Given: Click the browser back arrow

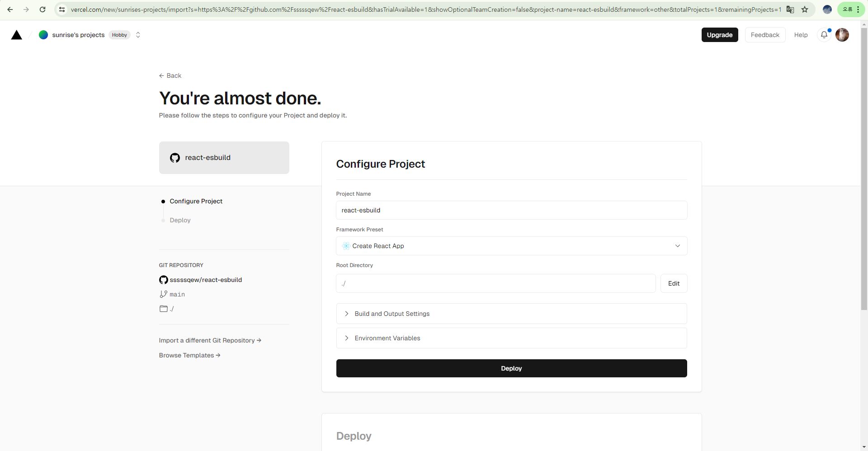Looking at the screenshot, I should 10,9.
